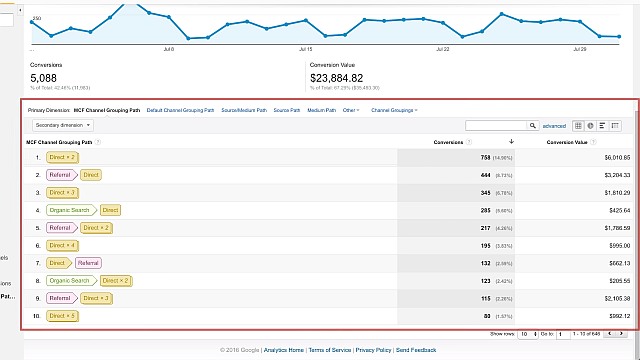Image resolution: width=640 pixels, height=360 pixels.
Task: Click the Conversion Value column header
Action: 567,142
